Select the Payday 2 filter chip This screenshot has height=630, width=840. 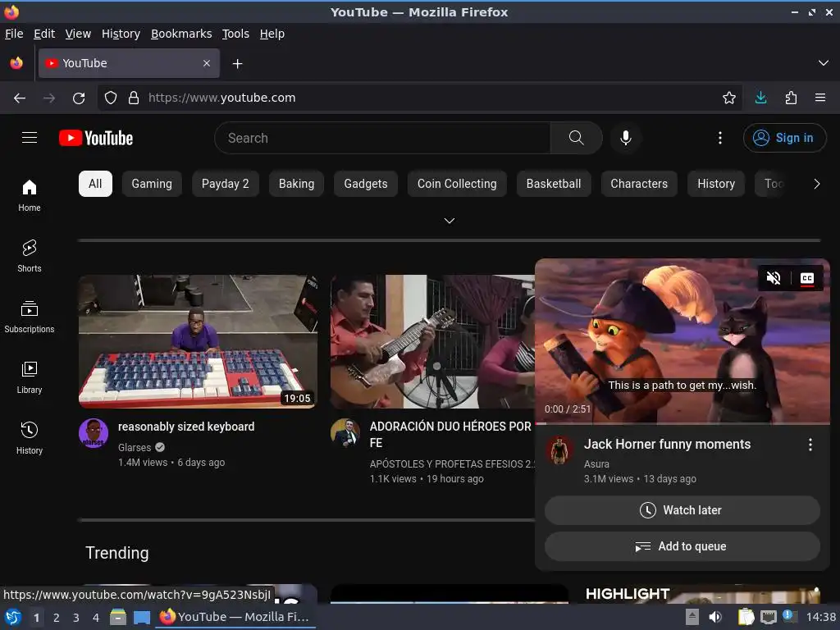(x=225, y=184)
